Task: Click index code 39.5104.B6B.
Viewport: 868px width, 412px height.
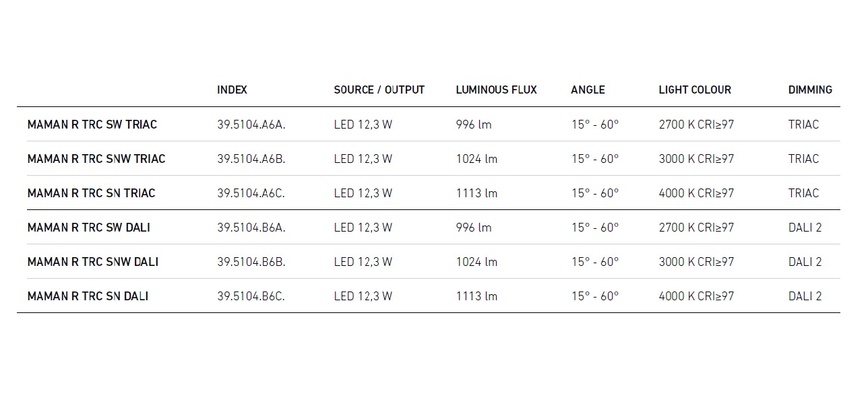Action: click(251, 262)
